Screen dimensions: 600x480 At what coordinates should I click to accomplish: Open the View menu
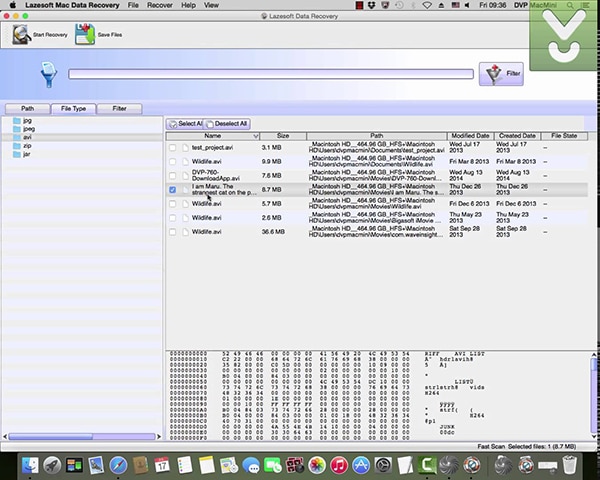[x=211, y=5]
